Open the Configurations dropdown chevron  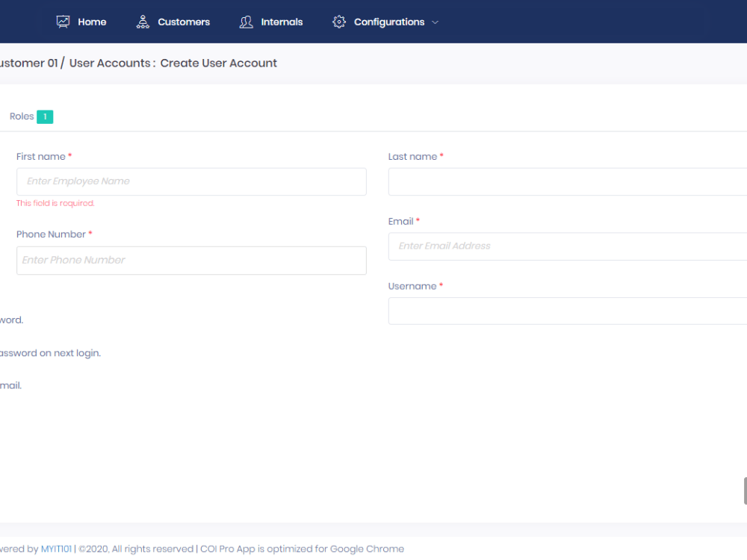click(x=435, y=22)
